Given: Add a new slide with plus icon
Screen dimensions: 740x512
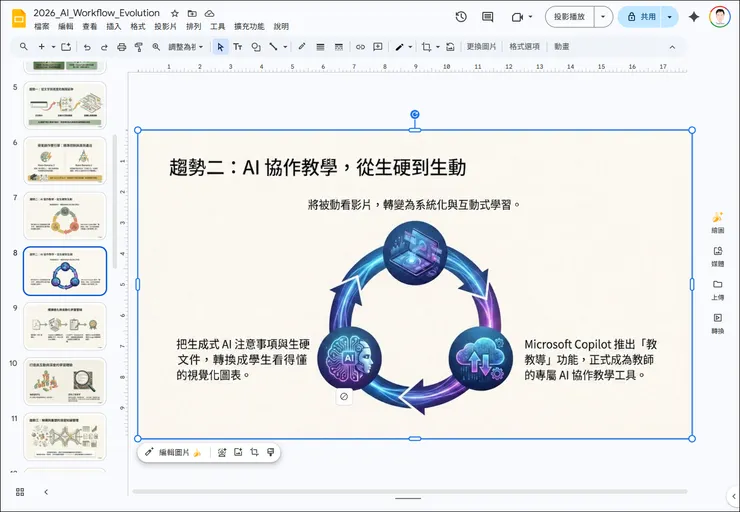Looking at the screenshot, I should [x=42, y=47].
